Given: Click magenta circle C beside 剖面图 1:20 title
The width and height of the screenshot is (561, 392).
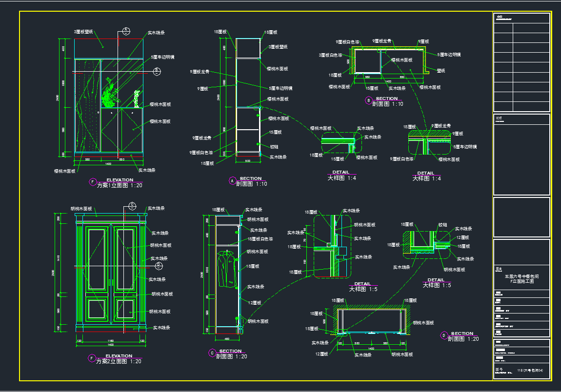Looking at the screenshot, I should (x=212, y=353).
